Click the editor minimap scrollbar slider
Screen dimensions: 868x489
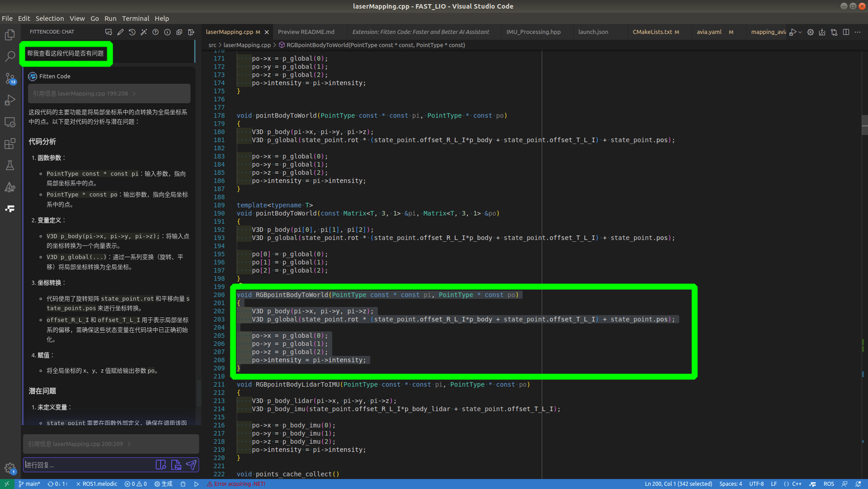click(x=864, y=124)
